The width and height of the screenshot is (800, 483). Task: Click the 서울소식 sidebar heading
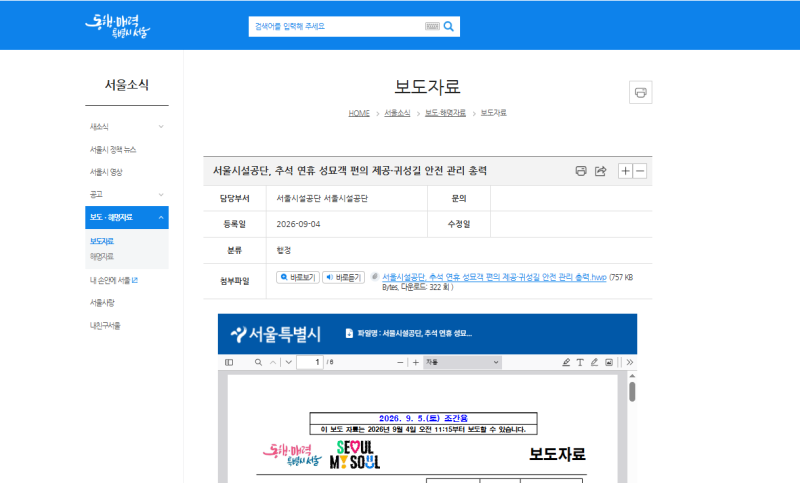pos(127,85)
